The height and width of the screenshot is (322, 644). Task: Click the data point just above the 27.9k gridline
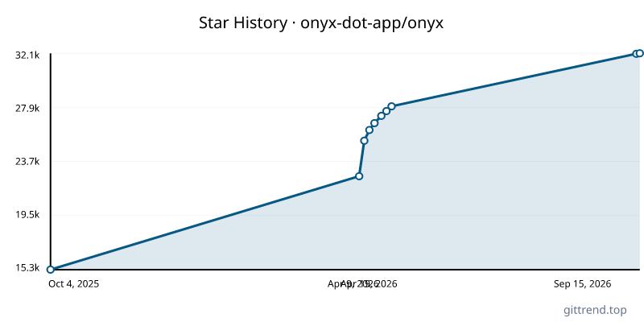pyautogui.click(x=392, y=106)
